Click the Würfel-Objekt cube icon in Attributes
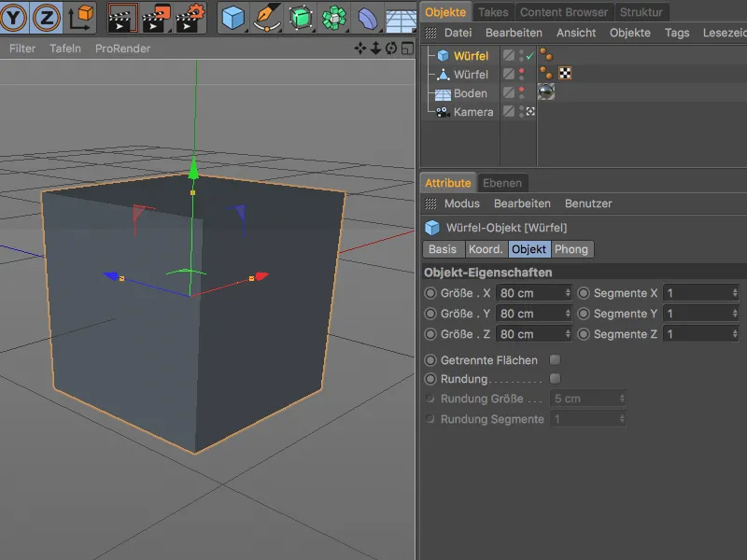The width and height of the screenshot is (747, 560). click(432, 228)
